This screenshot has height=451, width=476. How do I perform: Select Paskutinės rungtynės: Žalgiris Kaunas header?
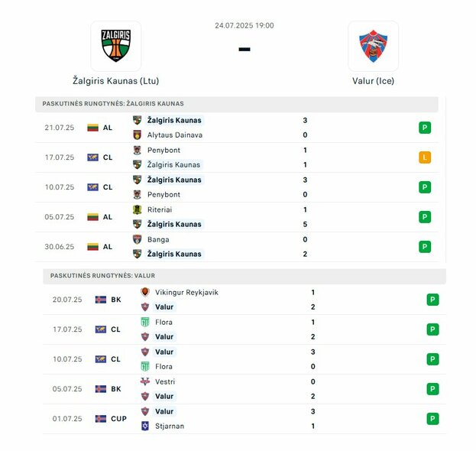237,104
